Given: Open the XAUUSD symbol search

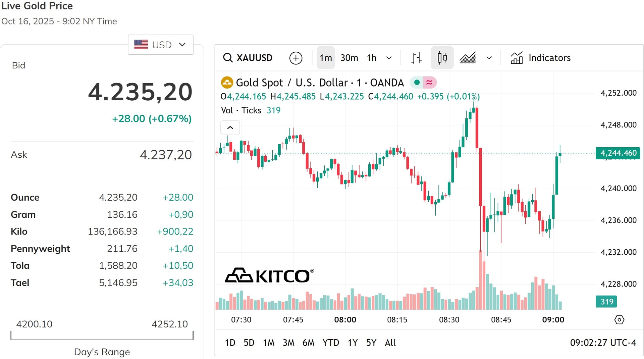Looking at the screenshot, I should 248,58.
